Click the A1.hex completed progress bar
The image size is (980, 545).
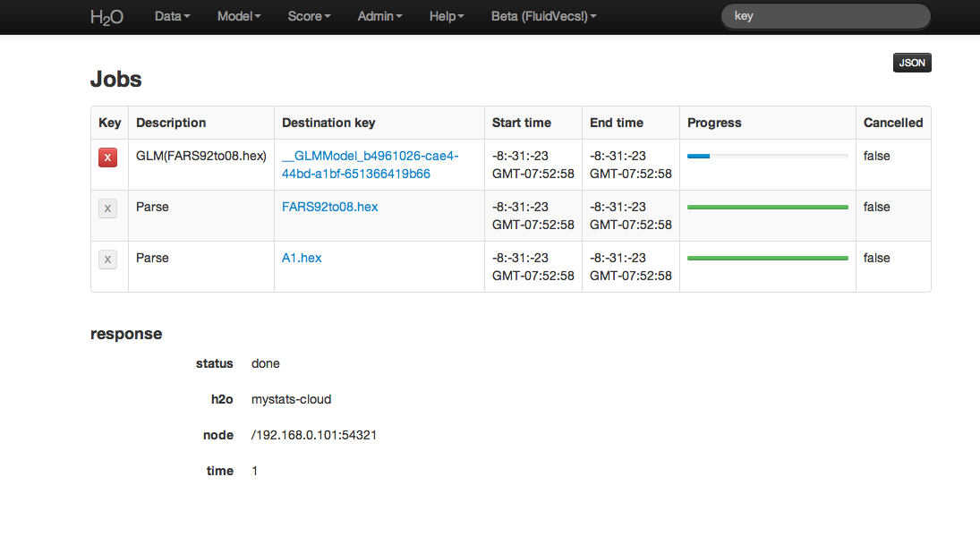[767, 258]
